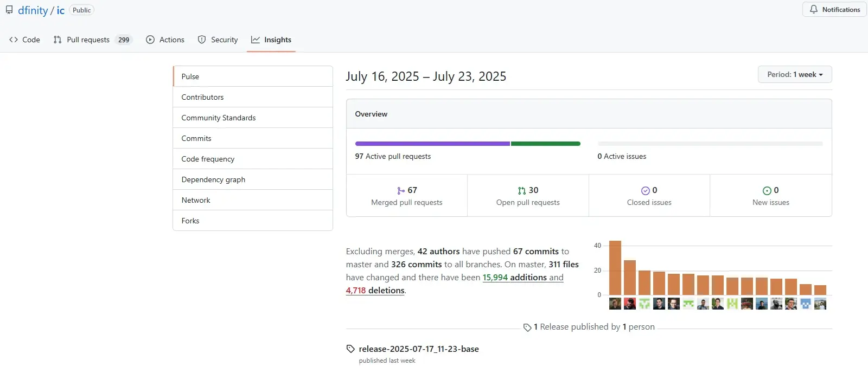Open the Actions tab

165,40
